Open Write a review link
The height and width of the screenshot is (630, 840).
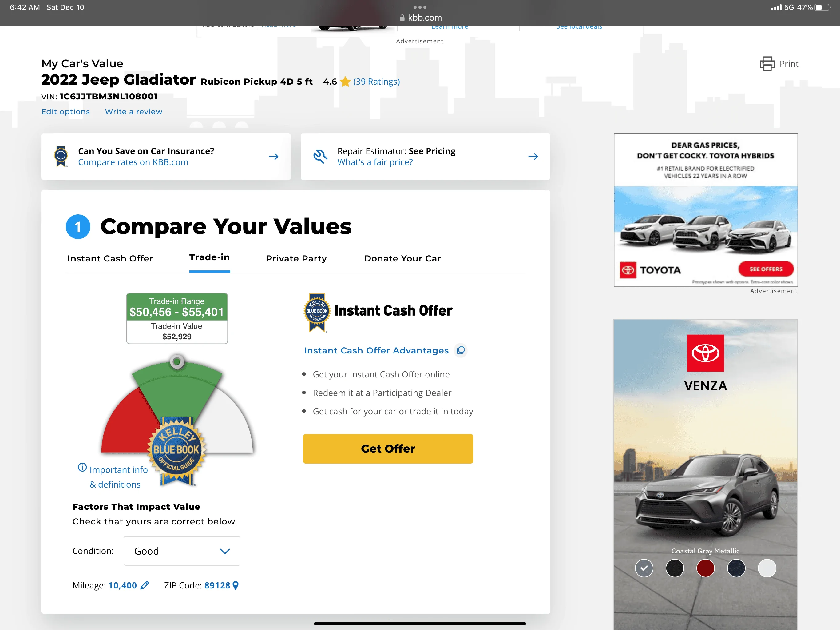(134, 111)
